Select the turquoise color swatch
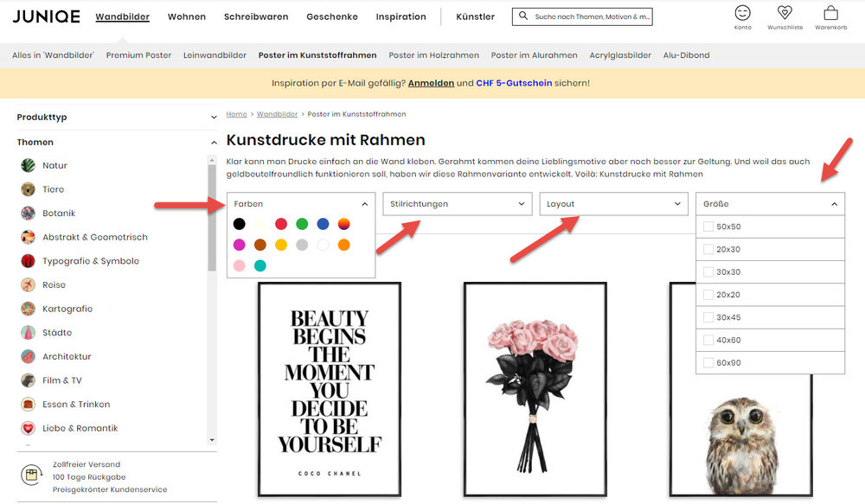The height and width of the screenshot is (504, 865). click(x=259, y=265)
